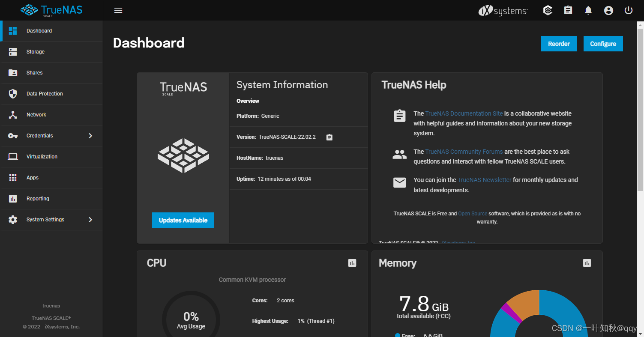Click the newsletter envelope icon
The width and height of the screenshot is (644, 337).
[399, 183]
